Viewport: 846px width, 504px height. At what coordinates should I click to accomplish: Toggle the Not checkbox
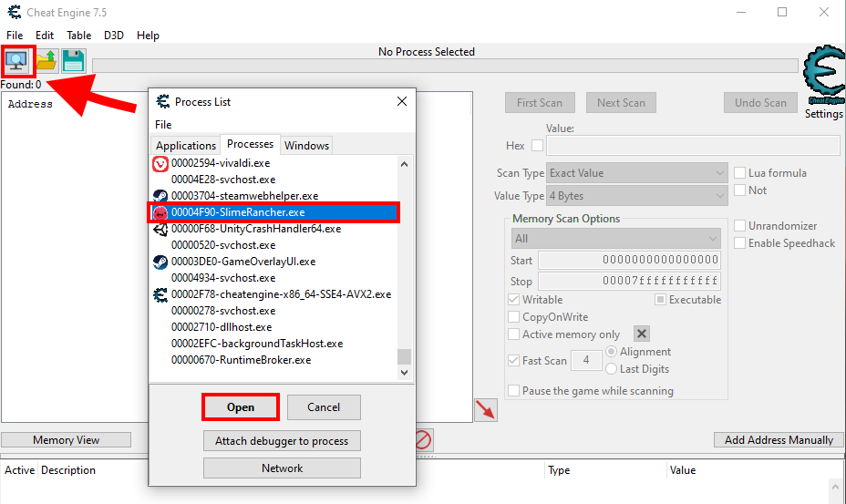[739, 190]
